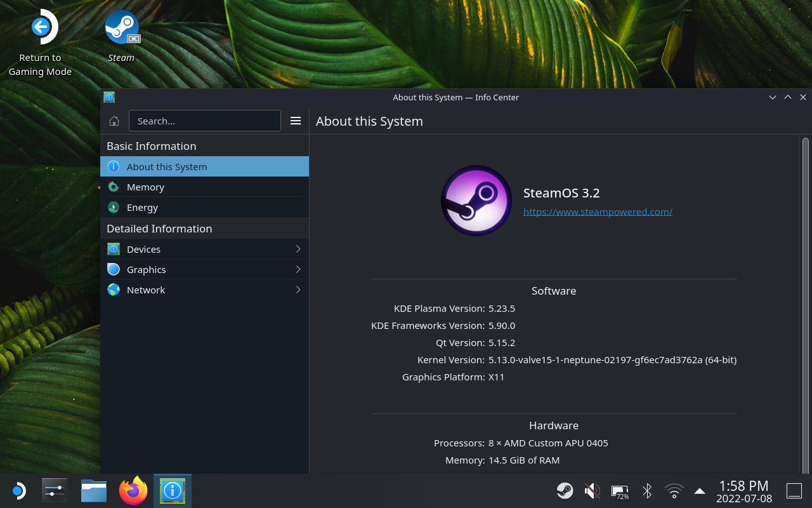
Task: Launch Firefox from the taskbar
Action: pos(133,491)
